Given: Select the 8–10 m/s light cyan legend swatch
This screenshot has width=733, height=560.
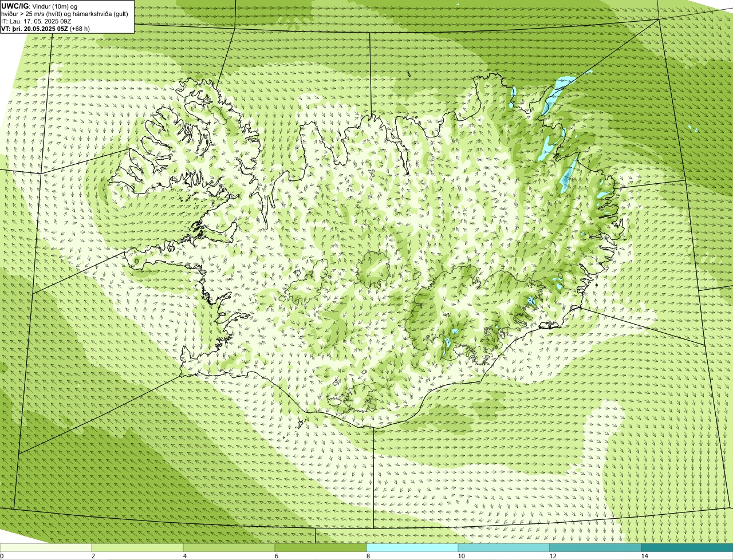Looking at the screenshot, I should (412, 547).
